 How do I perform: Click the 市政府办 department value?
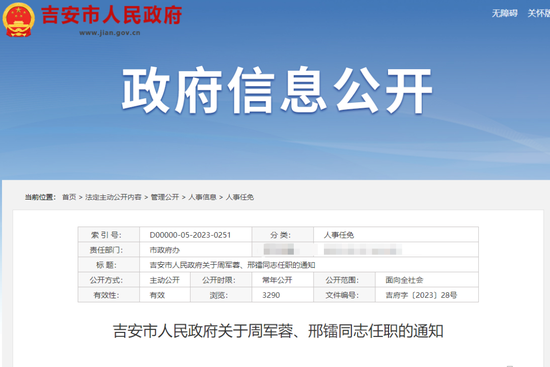coord(165,250)
